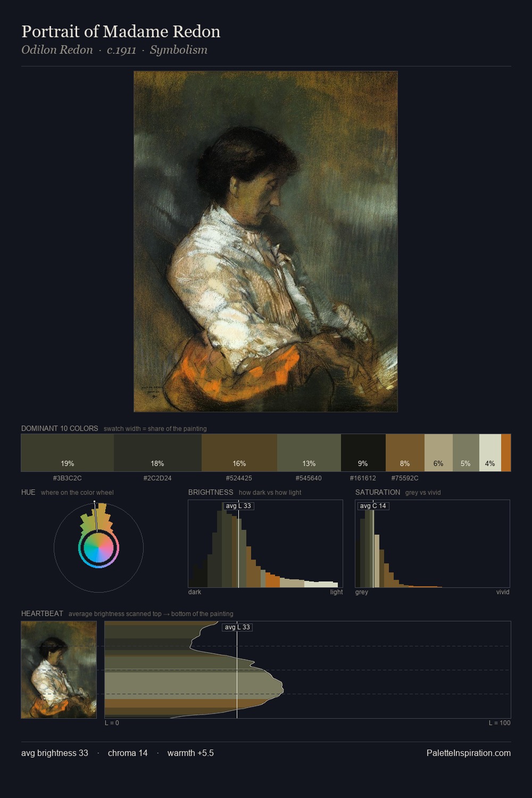Screen dimensions: 532x798
Task: Click the SATURATION section heading
Action: coord(378,492)
